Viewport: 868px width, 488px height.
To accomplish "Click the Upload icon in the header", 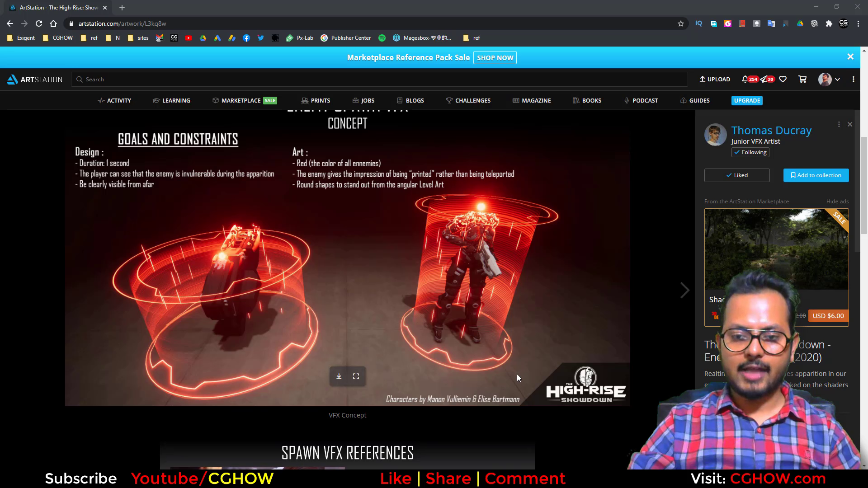I will click(714, 79).
